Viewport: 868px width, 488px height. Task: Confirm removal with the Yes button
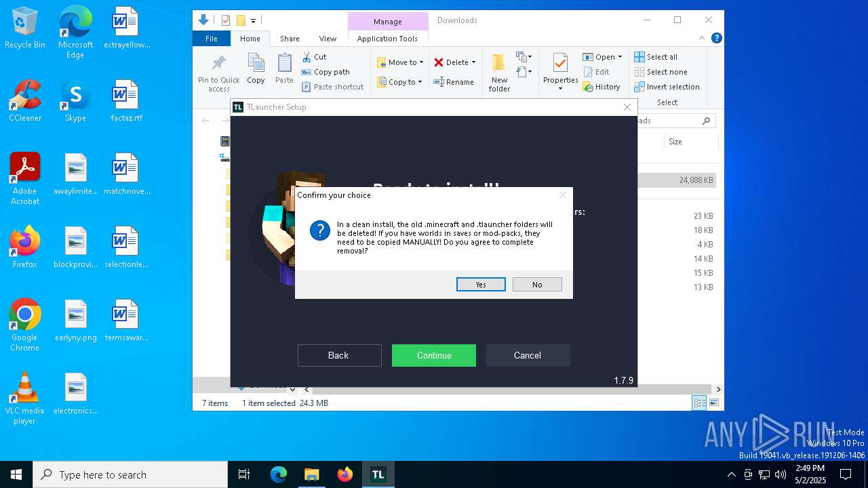[x=481, y=285]
